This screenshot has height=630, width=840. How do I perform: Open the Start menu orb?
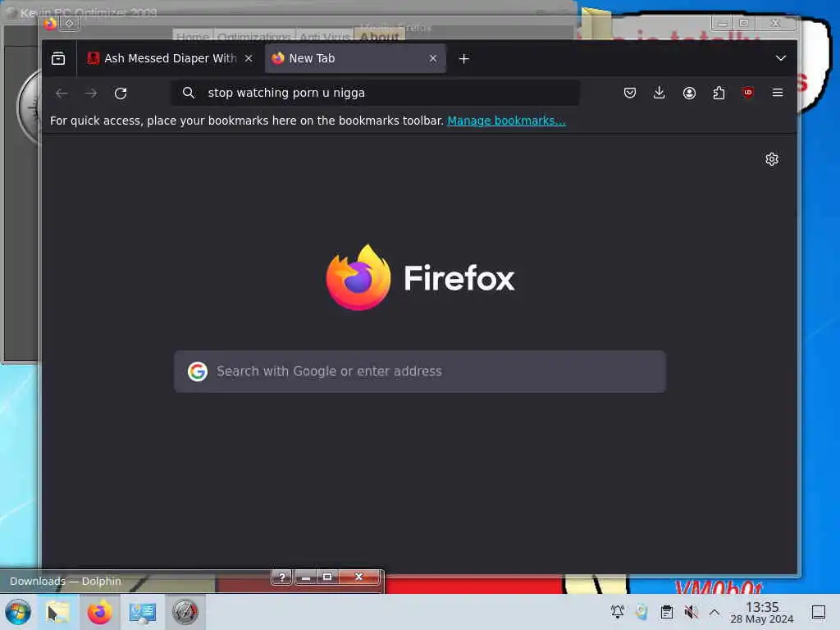tap(18, 612)
